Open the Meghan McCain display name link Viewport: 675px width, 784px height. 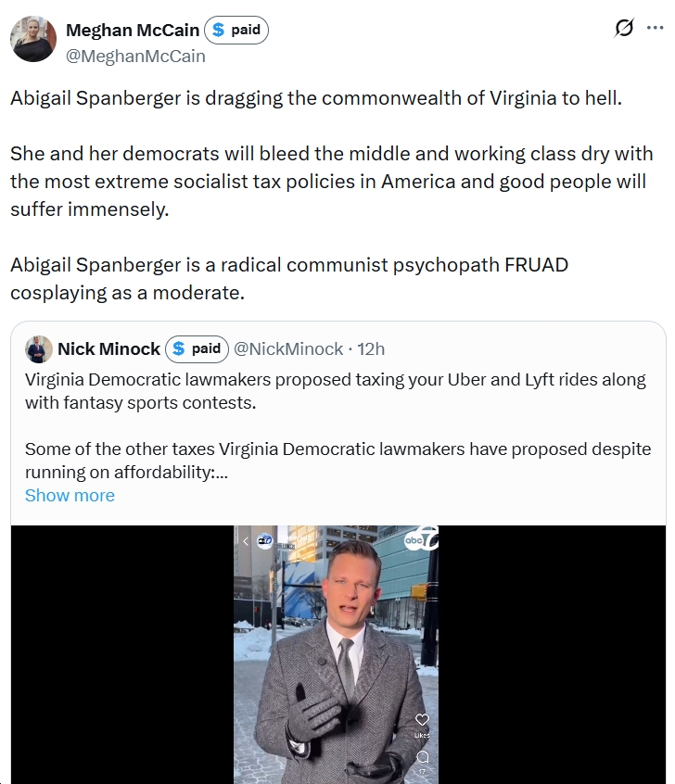pyautogui.click(x=133, y=30)
